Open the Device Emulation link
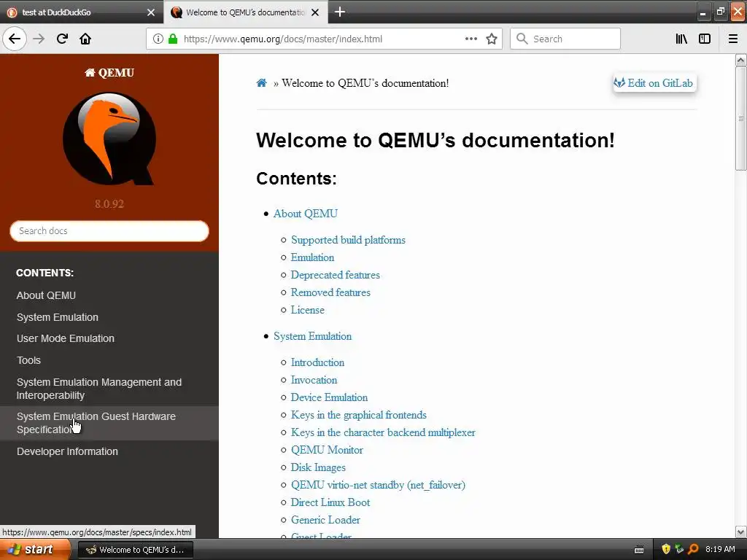This screenshot has width=747, height=560. [329, 397]
